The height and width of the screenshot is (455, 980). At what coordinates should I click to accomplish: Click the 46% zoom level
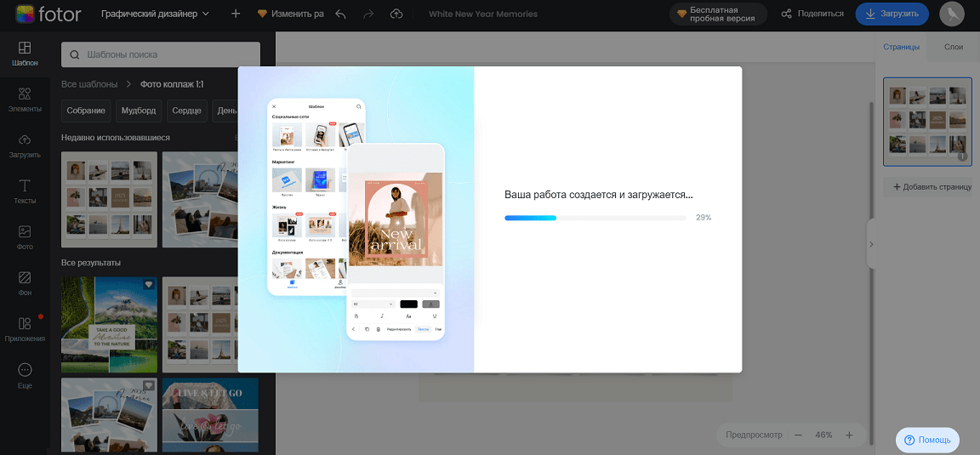click(x=823, y=435)
